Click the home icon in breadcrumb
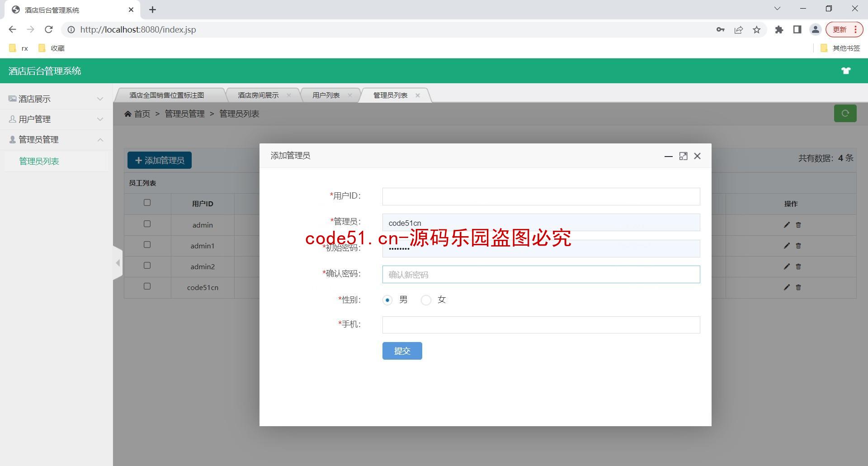This screenshot has width=868, height=466. tap(128, 114)
